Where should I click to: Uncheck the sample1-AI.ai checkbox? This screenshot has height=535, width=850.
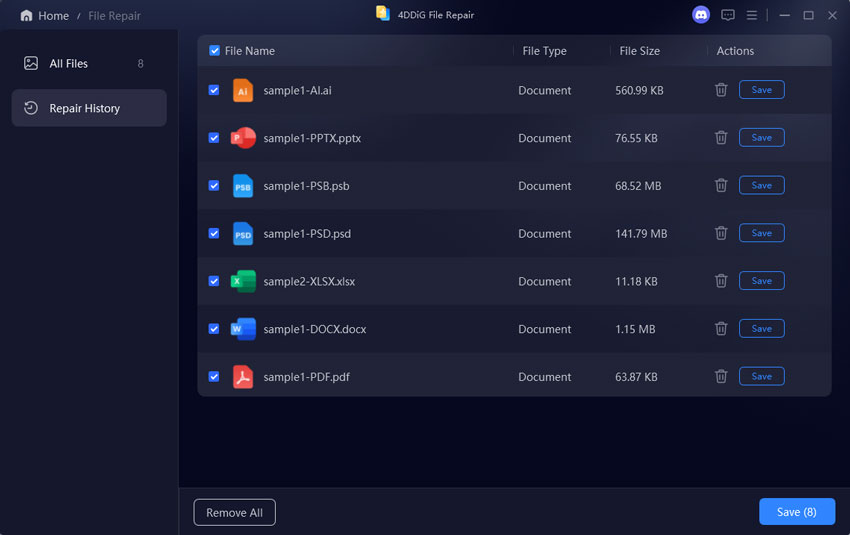click(x=214, y=90)
